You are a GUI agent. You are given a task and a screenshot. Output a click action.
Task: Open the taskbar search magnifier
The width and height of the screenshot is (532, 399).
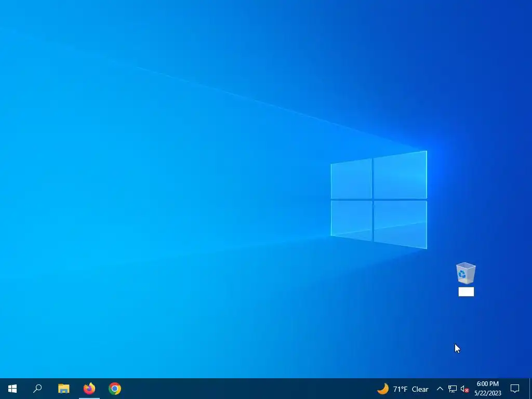tap(37, 389)
